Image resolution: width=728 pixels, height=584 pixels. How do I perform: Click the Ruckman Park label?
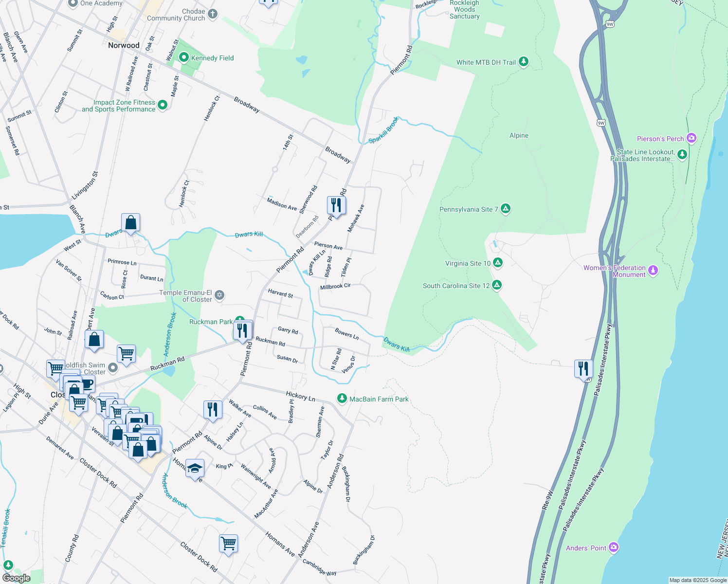click(x=211, y=322)
